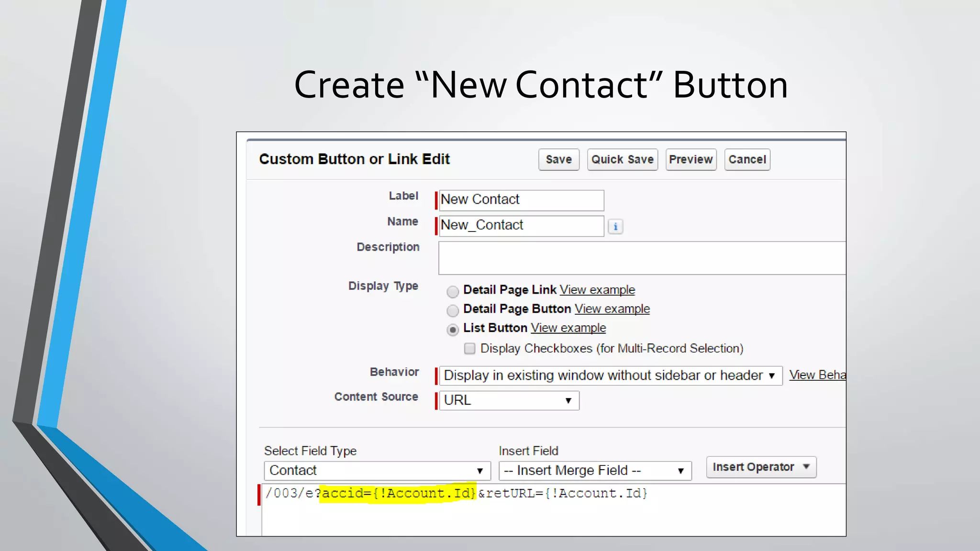The height and width of the screenshot is (551, 980).
Task: Click the info icon beside the Name field
Action: point(615,226)
